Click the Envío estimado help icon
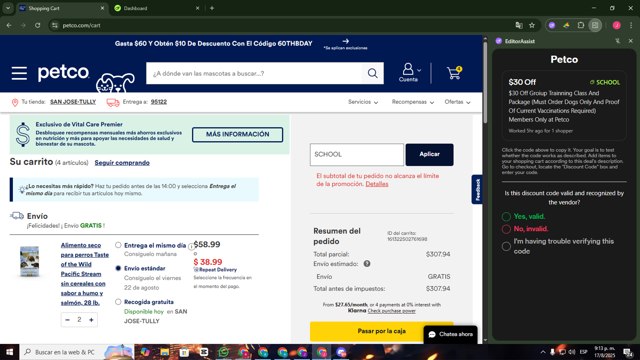The width and height of the screenshot is (640, 360). 367,264
